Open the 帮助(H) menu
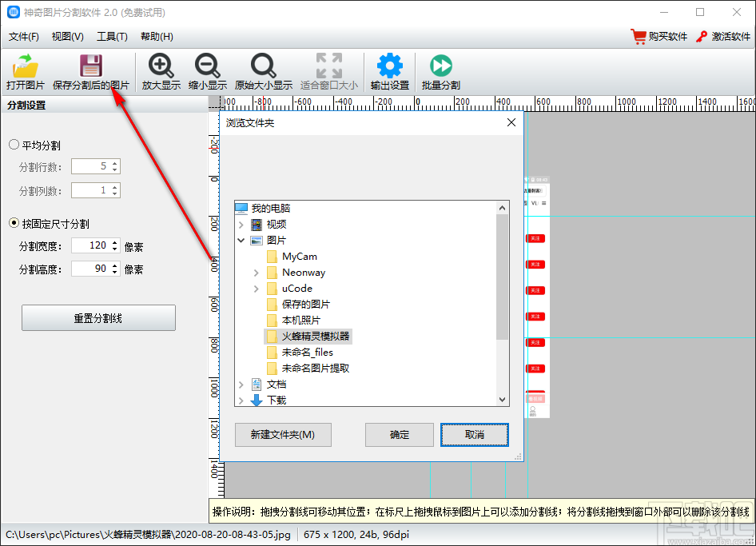This screenshot has height=546, width=756. (x=157, y=37)
